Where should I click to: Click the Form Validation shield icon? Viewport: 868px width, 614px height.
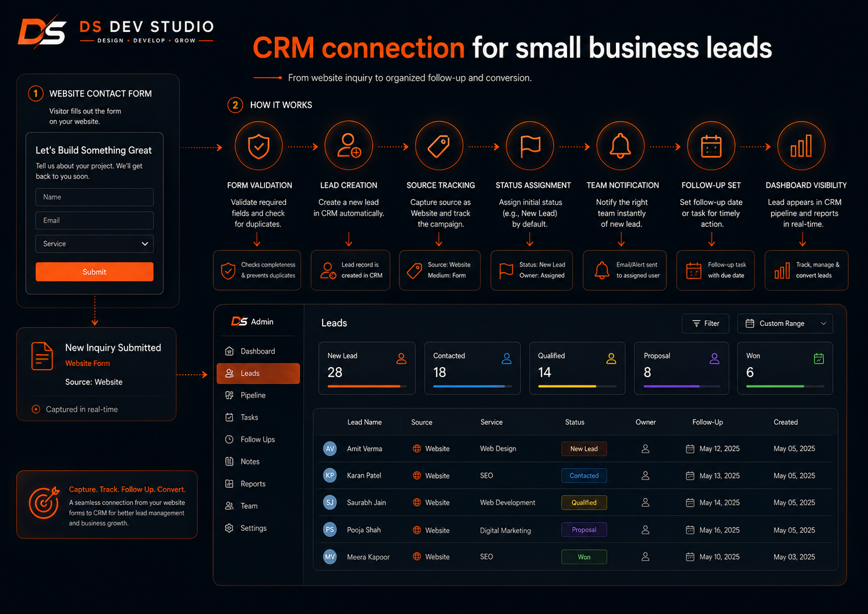point(258,146)
